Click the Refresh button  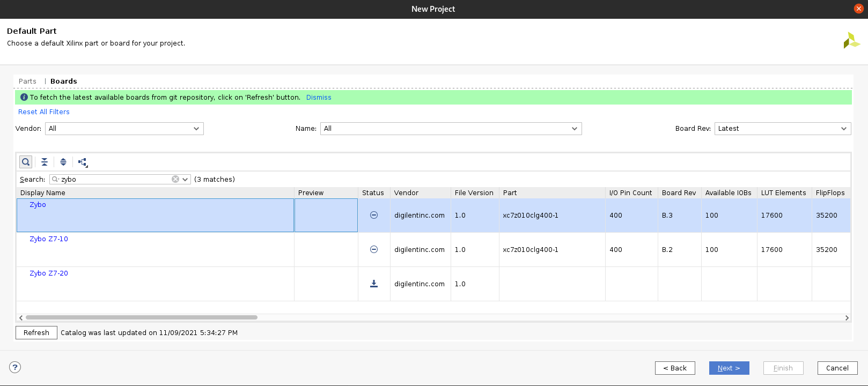(36, 332)
